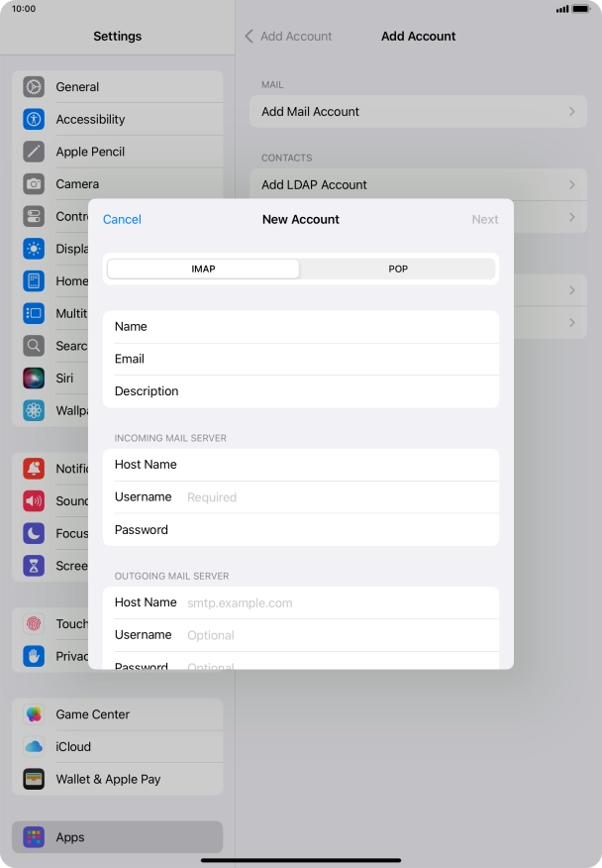Open Add LDAP Account chevron
Screen dimensions: 602x868
tap(571, 184)
